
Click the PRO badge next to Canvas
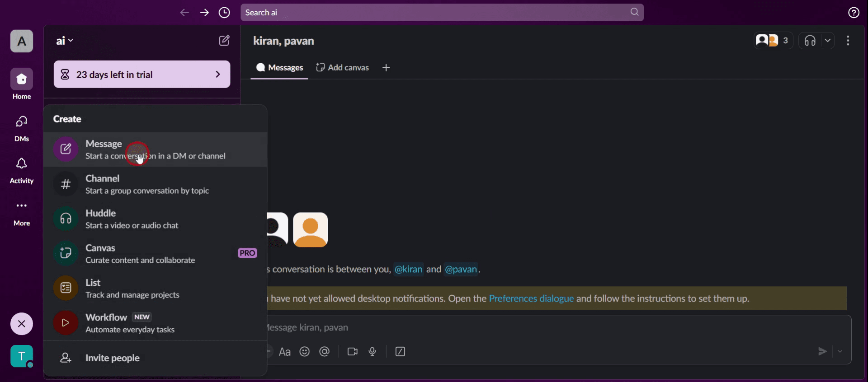247,253
